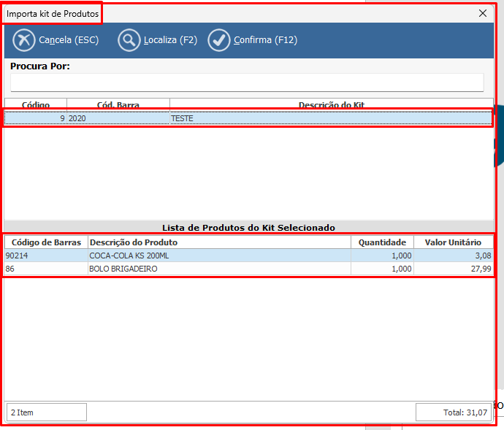Click the Localiza (F2) magnifier icon
Image resolution: width=504 pixels, height=430 pixels.
(x=129, y=40)
